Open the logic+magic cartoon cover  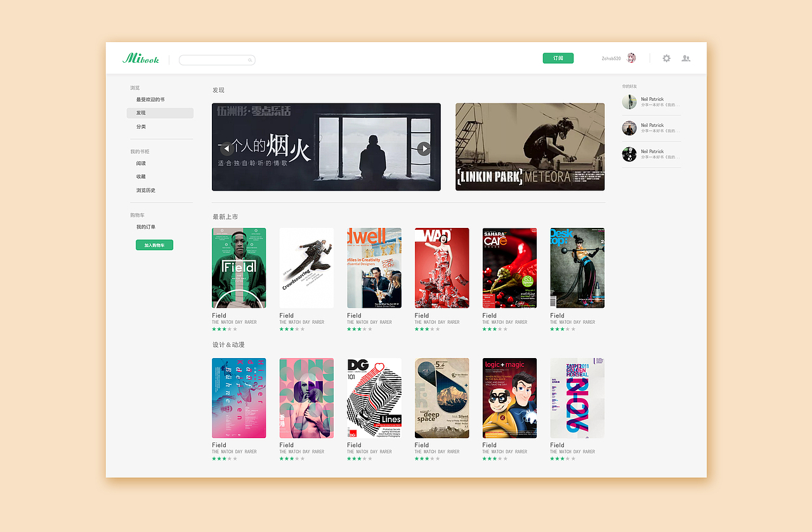click(509, 398)
